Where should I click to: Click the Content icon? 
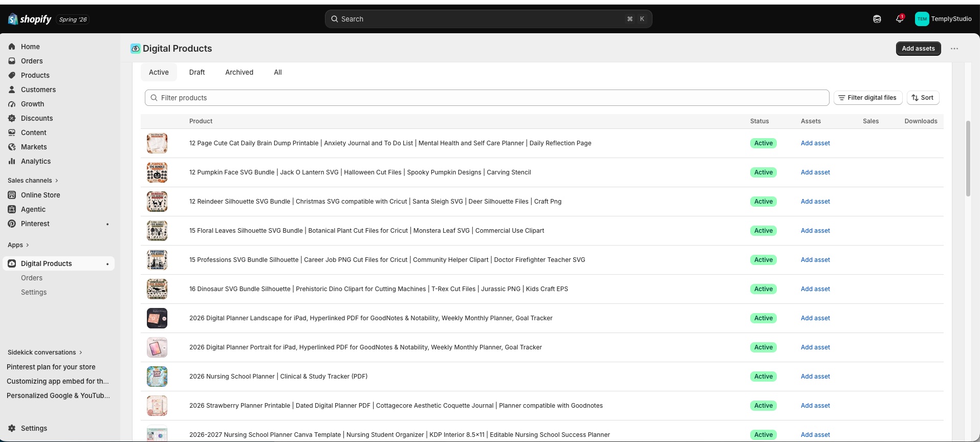(x=12, y=132)
